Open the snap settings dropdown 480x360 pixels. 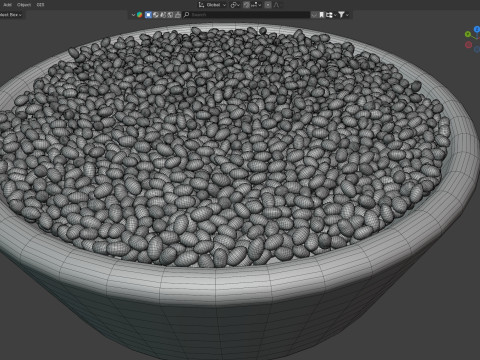pyautogui.click(x=256, y=5)
